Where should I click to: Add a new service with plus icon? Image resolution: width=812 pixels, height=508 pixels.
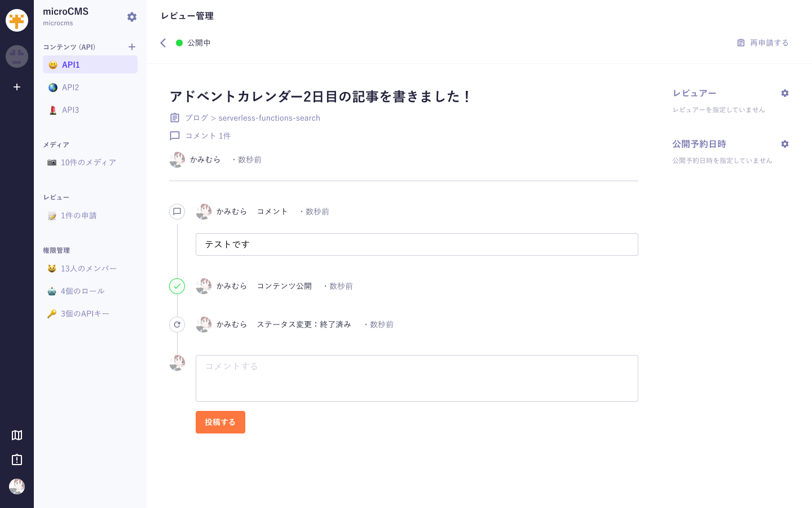point(17,87)
